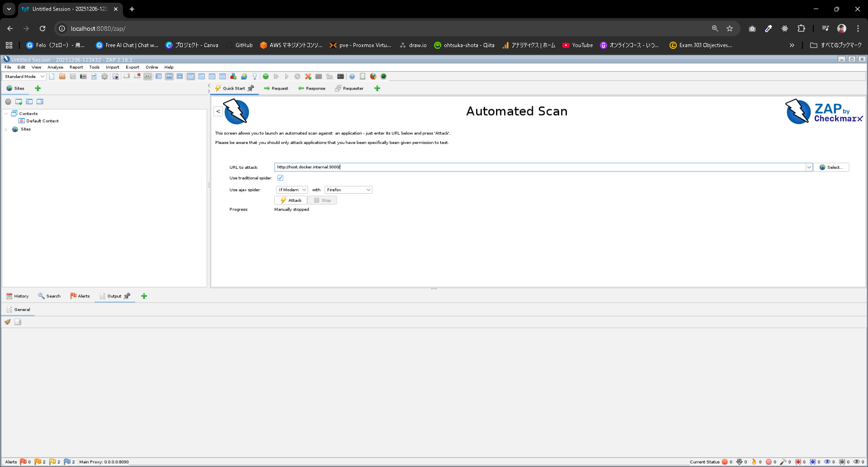The image size is (868, 467).
Task: Click the broom clear output icon
Action: tap(7, 322)
